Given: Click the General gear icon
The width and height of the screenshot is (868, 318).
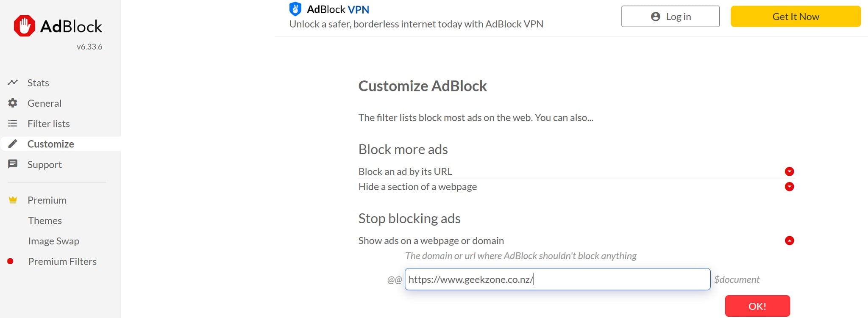Looking at the screenshot, I should coord(13,103).
